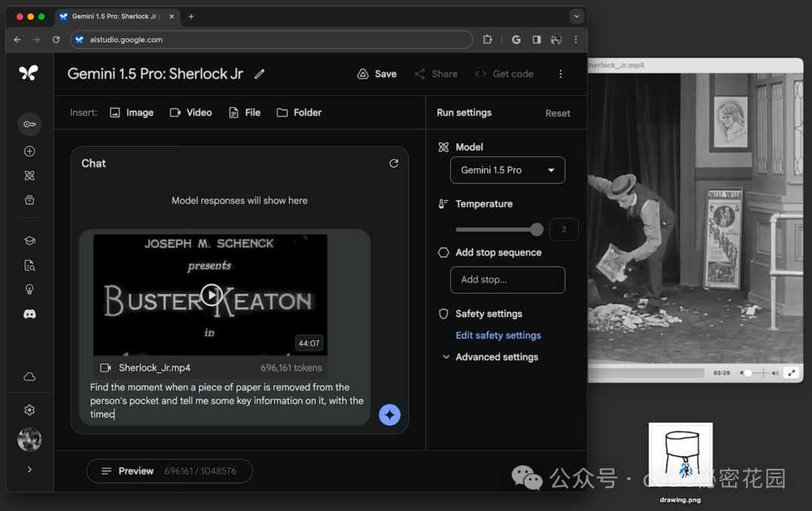This screenshot has width=812, height=511.
Task: Click the user profile avatar
Action: point(29,440)
